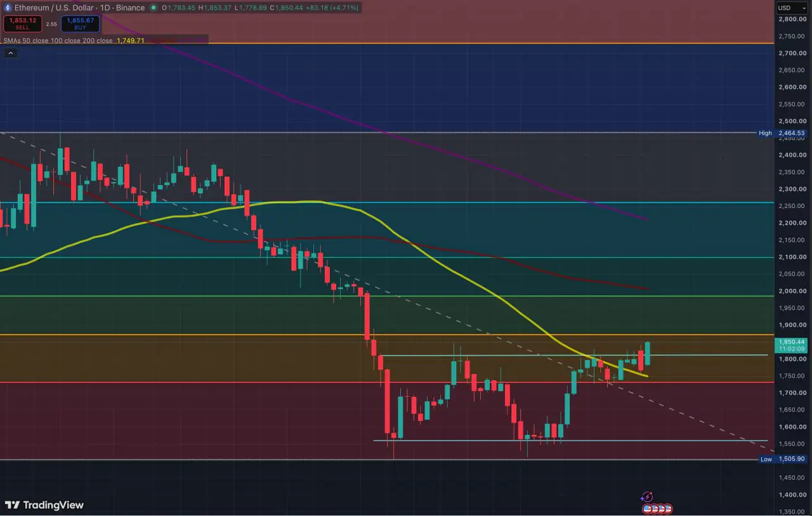This screenshot has height=516, width=812.
Task: Click the last US flag economic event marker
Action: pyautogui.click(x=667, y=508)
